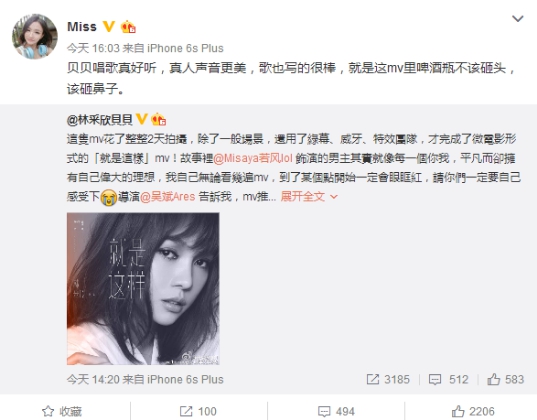Open the @吴斌Ares mention link

167,197
